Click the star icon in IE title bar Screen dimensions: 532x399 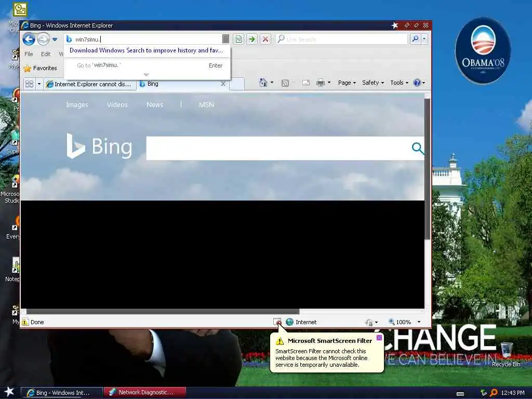tap(395, 25)
